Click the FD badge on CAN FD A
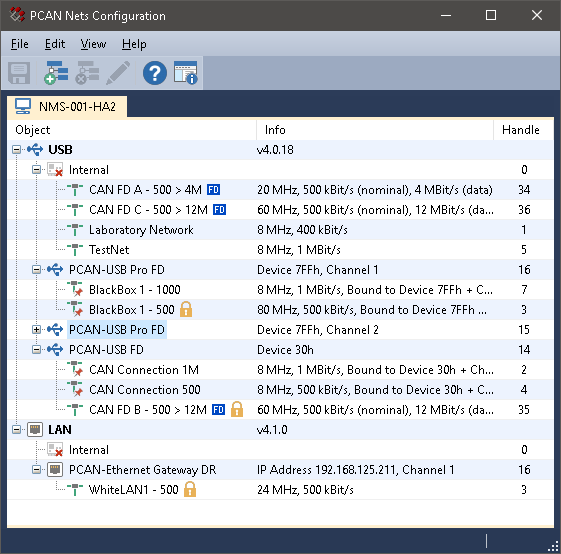 (214, 189)
